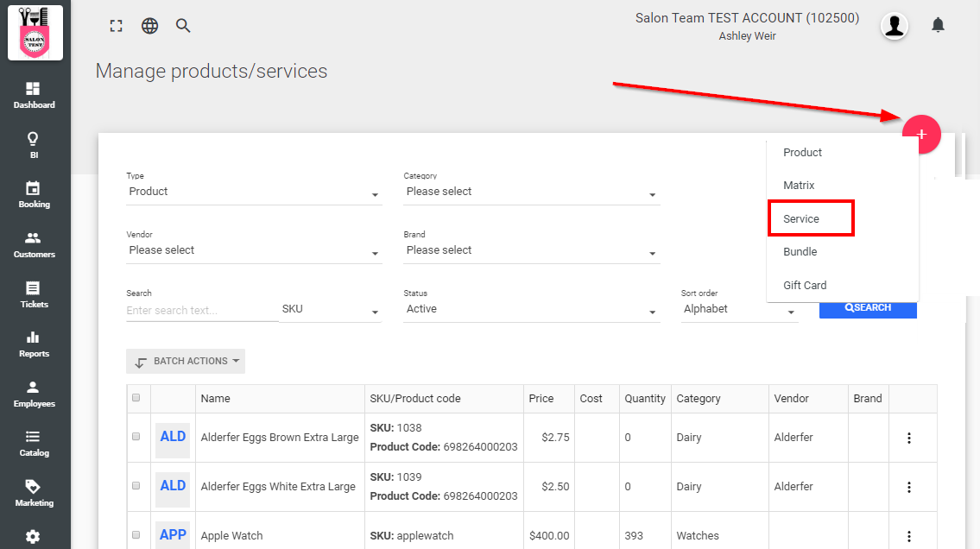Open the notifications bell icon
Viewport: 980px width, 549px height.
(x=938, y=25)
